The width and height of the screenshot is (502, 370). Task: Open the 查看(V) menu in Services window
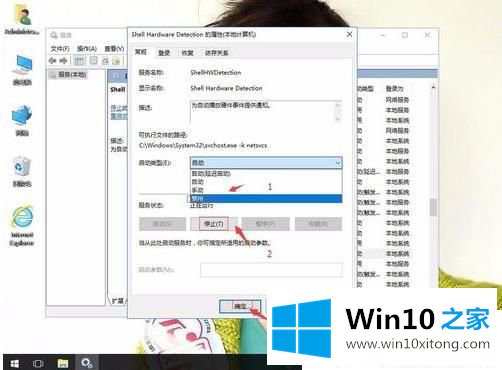click(114, 49)
